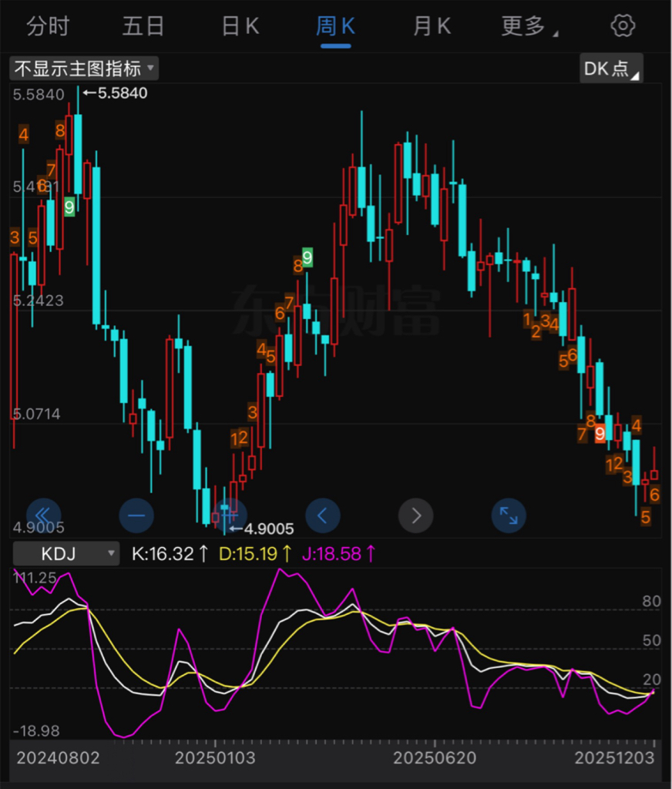Click the K:16.32 value
This screenshot has width=672, height=789.
pyautogui.click(x=170, y=554)
